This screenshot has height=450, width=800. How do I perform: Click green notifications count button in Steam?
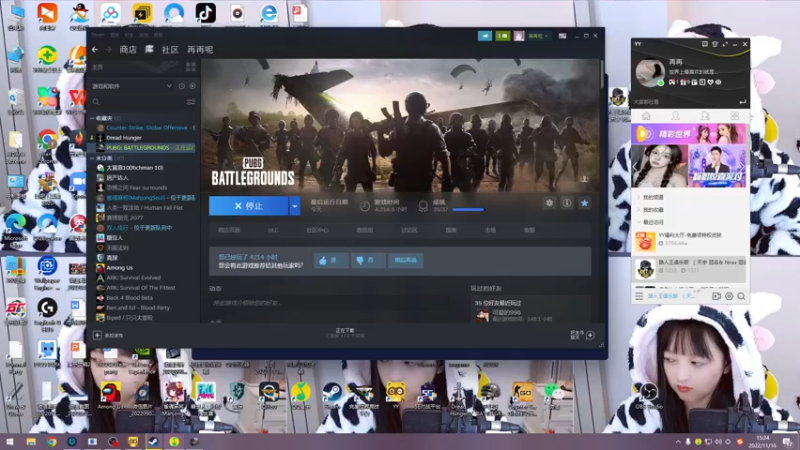503,36
